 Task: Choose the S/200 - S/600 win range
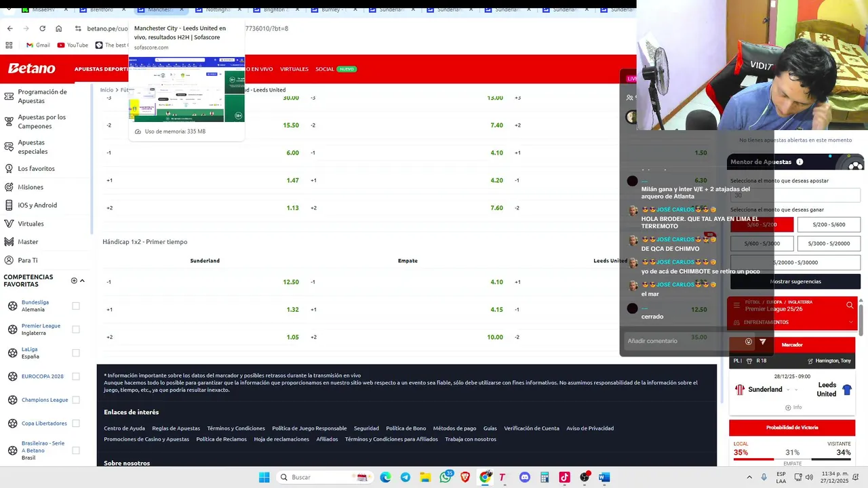[829, 224]
